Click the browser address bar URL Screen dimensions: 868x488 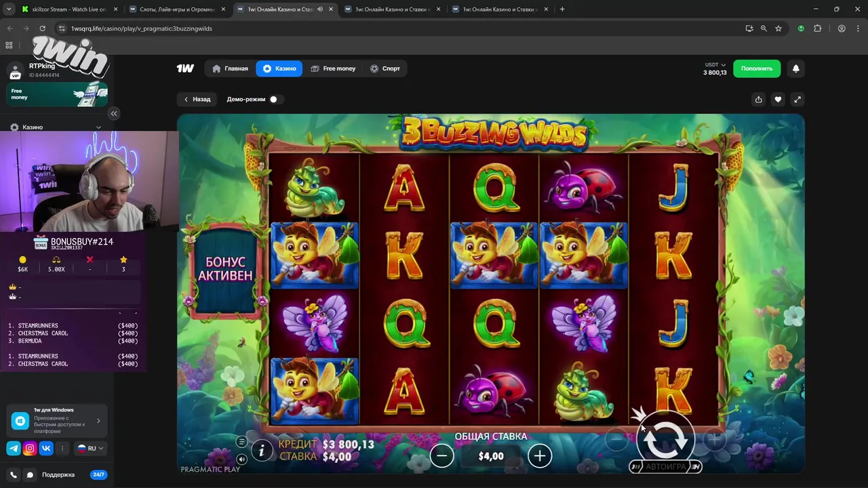(x=142, y=28)
